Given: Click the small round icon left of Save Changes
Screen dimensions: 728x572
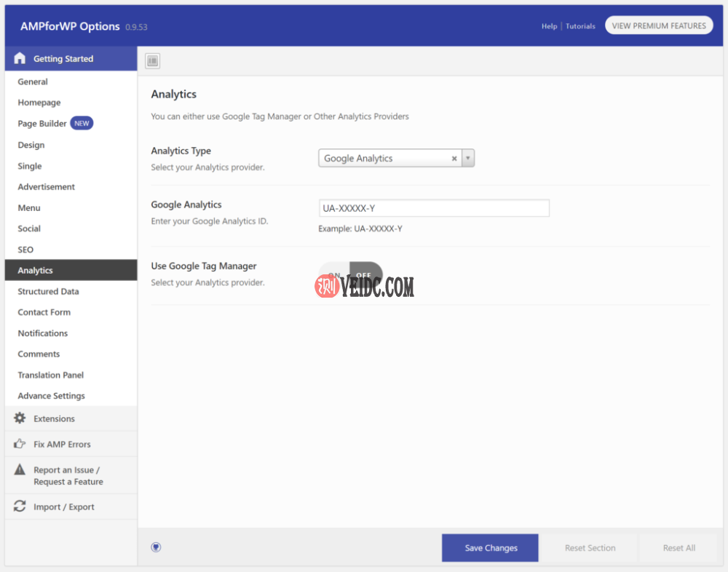Looking at the screenshot, I should [x=156, y=547].
